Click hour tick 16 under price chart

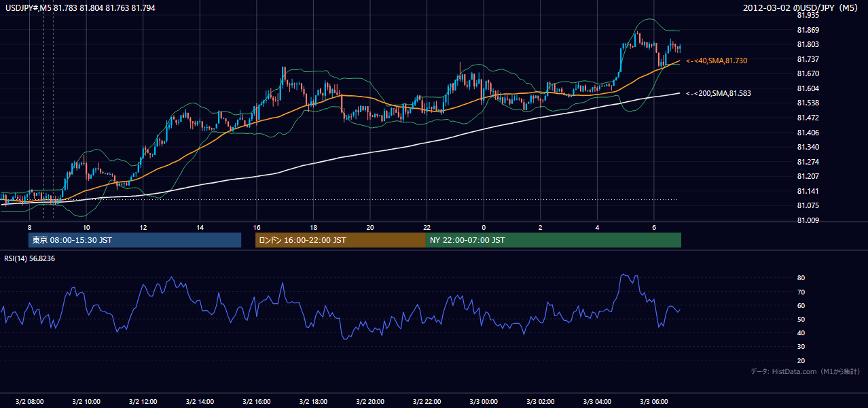click(x=256, y=227)
